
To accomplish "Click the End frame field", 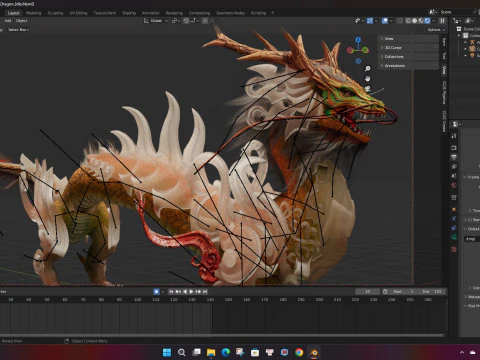I will click(x=432, y=292).
